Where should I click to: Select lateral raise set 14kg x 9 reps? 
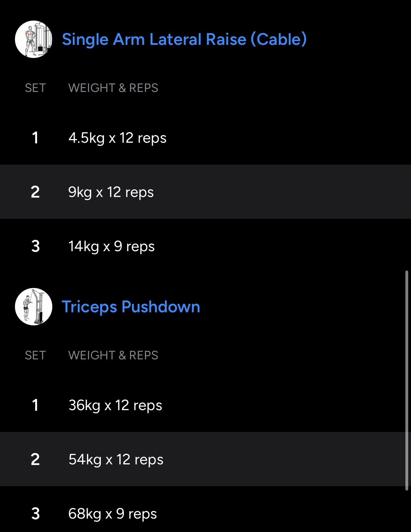(111, 246)
